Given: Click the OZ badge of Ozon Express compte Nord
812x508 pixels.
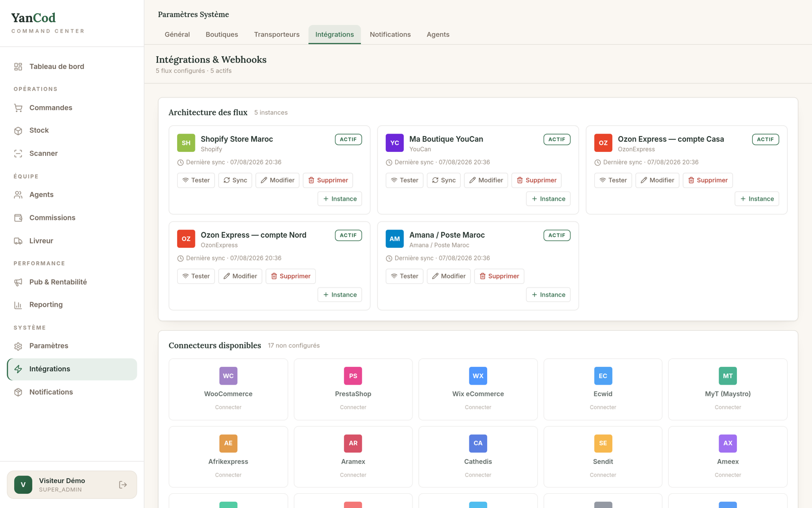Looking at the screenshot, I should [x=186, y=239].
